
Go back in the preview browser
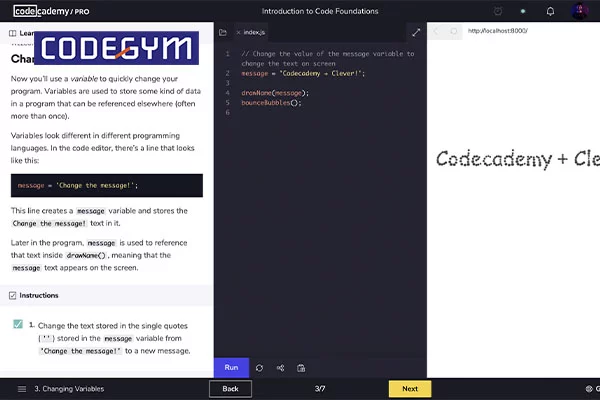437,31
